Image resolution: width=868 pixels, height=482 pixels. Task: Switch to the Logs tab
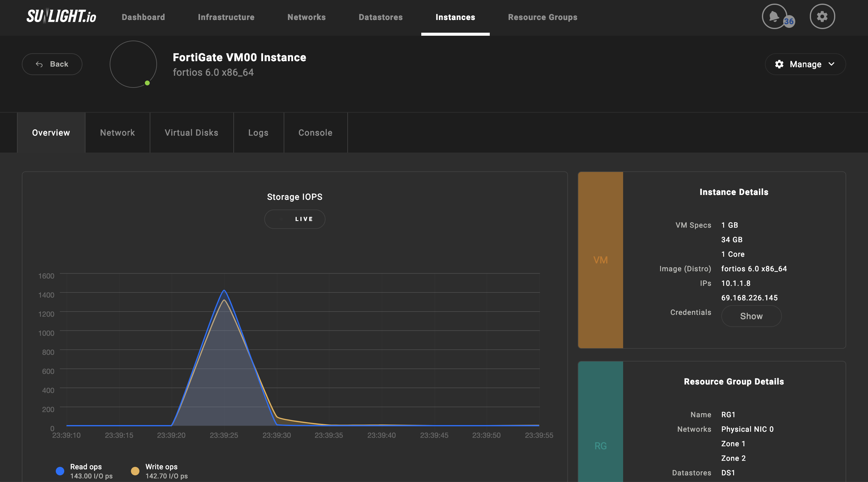tap(259, 133)
